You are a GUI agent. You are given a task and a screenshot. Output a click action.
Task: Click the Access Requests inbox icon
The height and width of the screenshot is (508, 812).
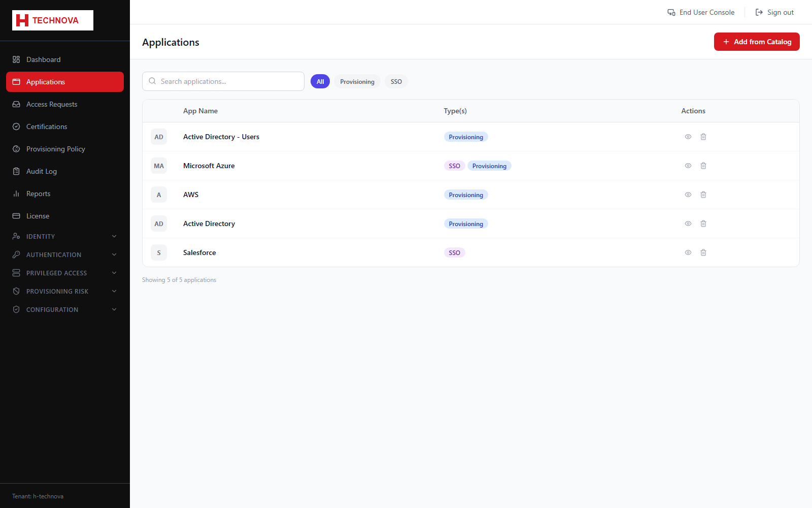tap(16, 104)
